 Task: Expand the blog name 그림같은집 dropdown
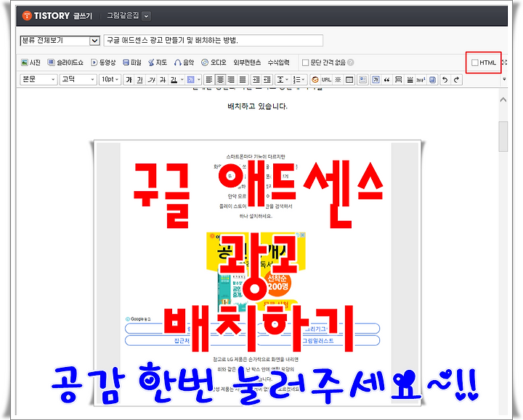pyautogui.click(x=147, y=16)
